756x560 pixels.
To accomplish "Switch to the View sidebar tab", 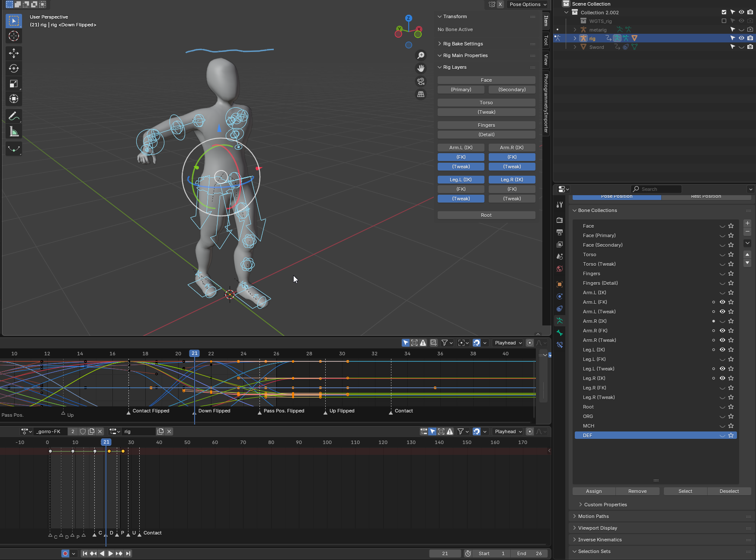I will (546, 60).
